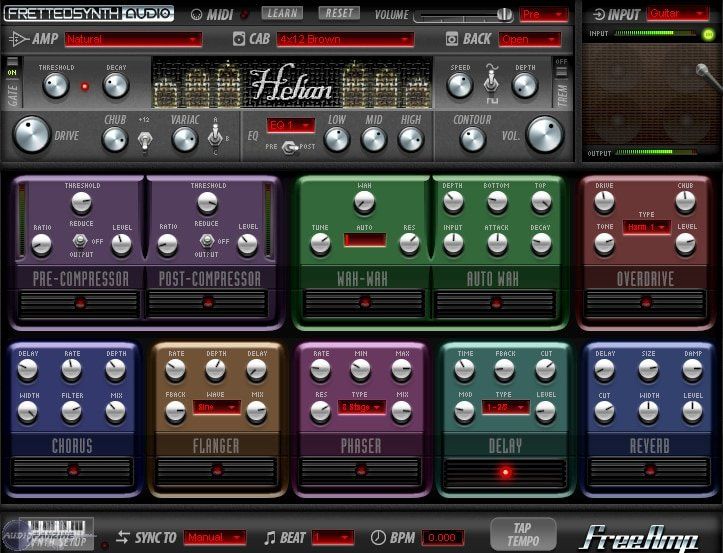Click the CONTOUR knob

tap(473, 139)
